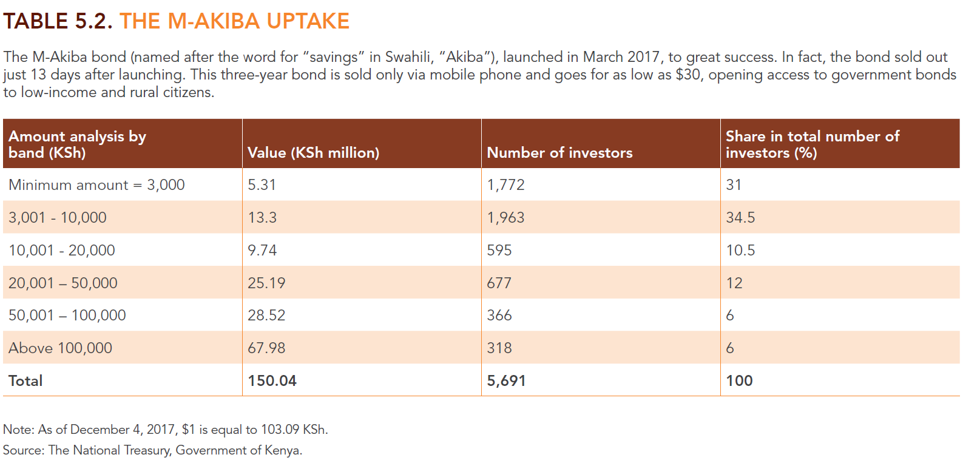
Task: Select the share cell showing '34.5'
Action: 740,217
